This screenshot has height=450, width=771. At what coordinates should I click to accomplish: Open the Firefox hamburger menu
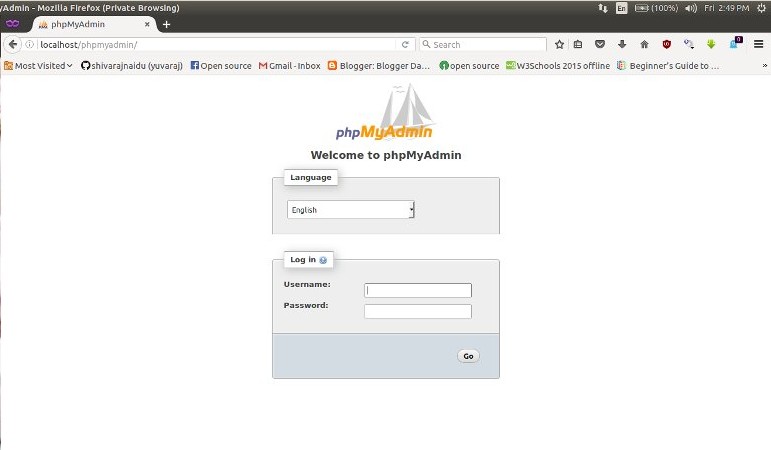(x=758, y=44)
